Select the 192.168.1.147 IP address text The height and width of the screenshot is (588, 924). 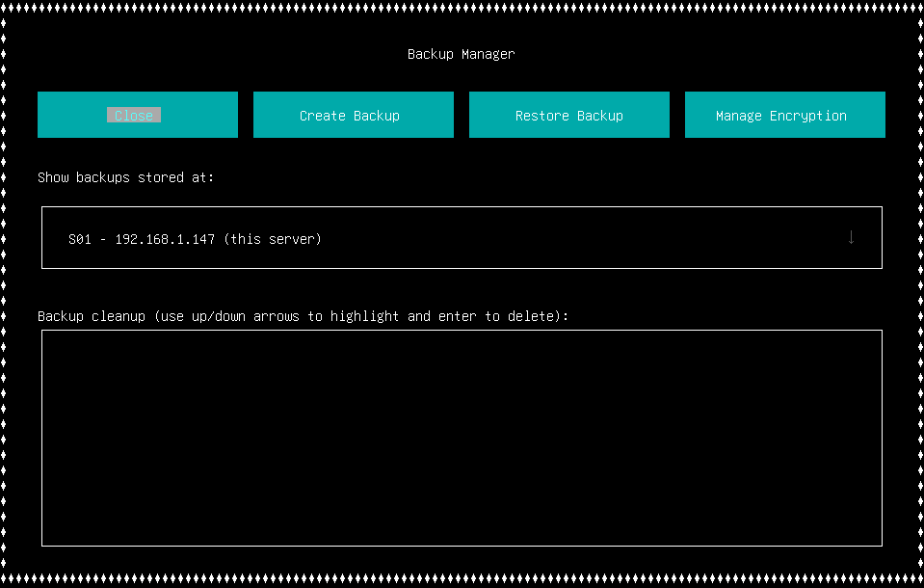[x=165, y=239]
